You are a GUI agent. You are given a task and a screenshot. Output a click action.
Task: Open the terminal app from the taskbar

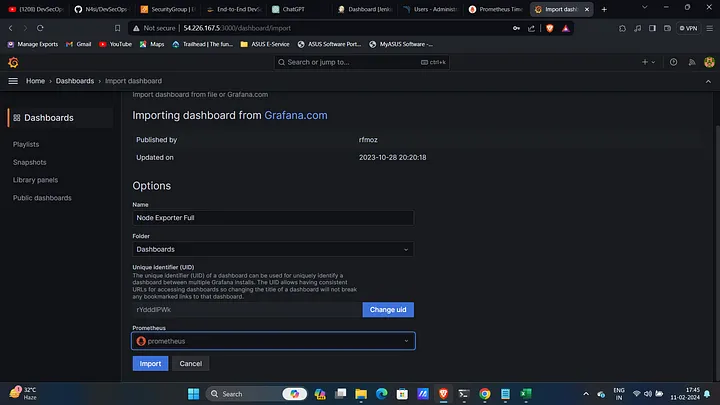pos(464,394)
